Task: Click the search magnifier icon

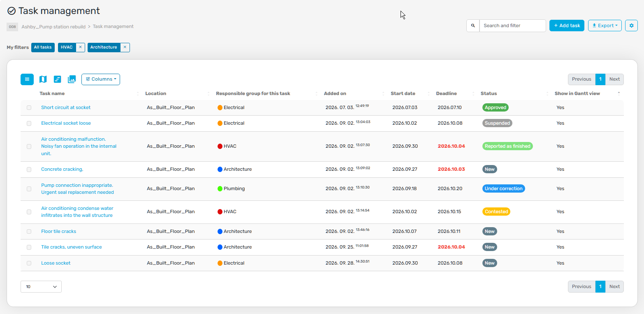Action: [473, 26]
